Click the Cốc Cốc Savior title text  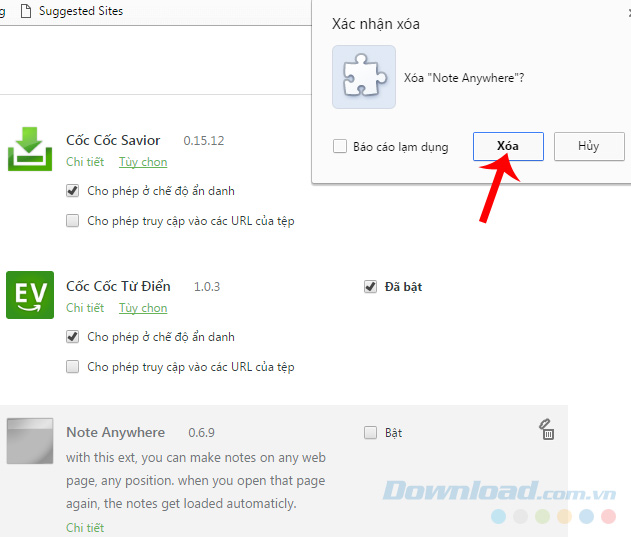113,140
